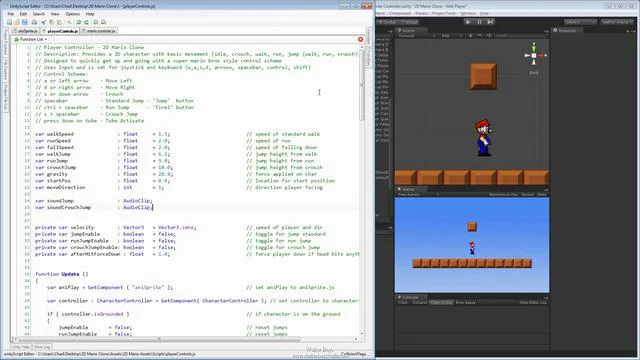
Task: Click the code editor horizontal scrollbar thumb
Action: tap(159, 339)
